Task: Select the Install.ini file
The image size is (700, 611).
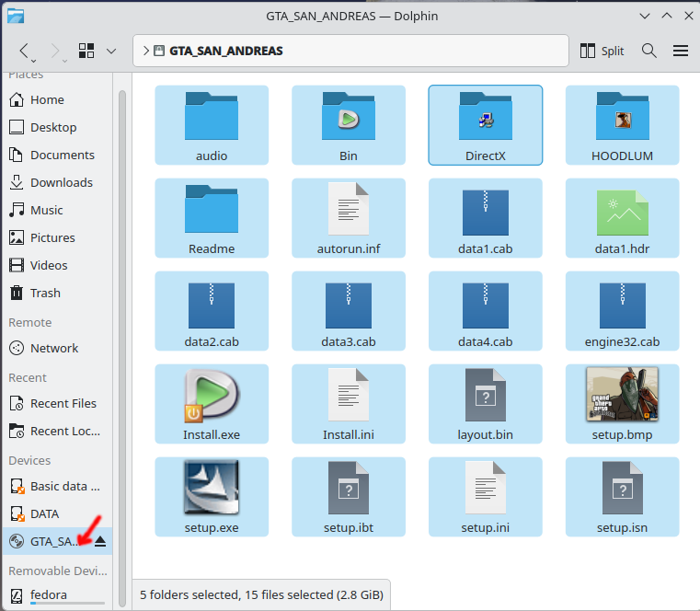Action: click(x=349, y=404)
